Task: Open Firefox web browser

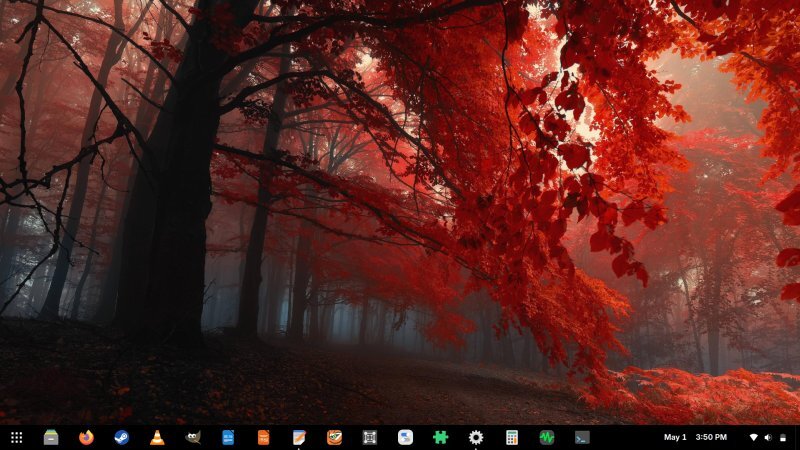Action: 86,437
